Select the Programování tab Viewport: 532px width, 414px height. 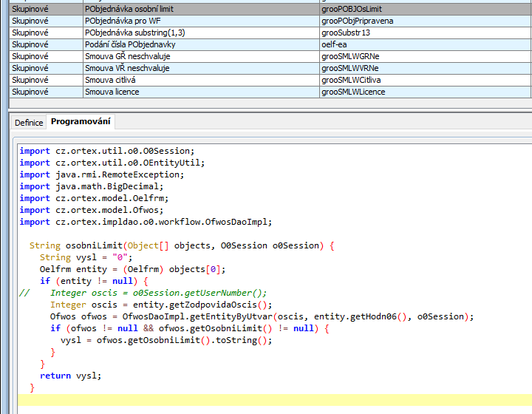click(80, 122)
